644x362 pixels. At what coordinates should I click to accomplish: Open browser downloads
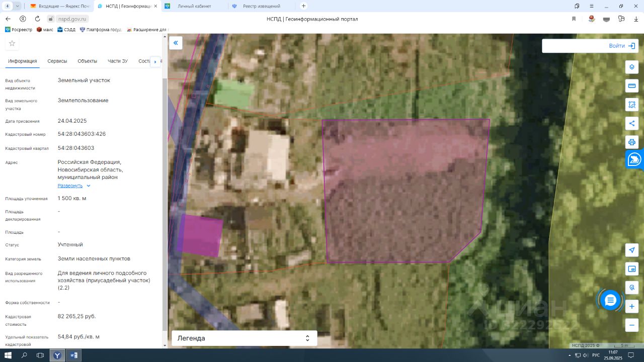636,19
